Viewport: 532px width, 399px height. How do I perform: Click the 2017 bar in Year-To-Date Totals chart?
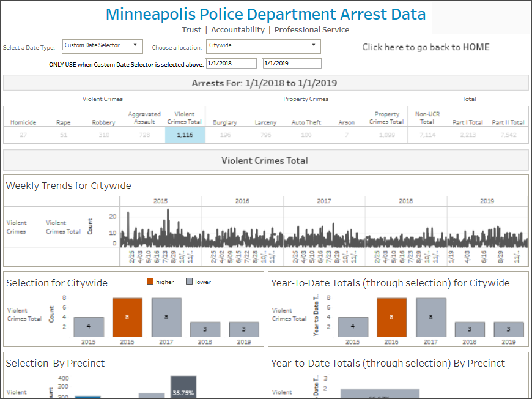(x=430, y=317)
